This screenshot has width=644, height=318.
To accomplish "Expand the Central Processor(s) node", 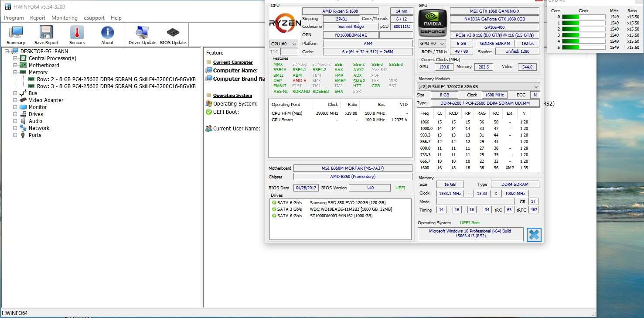I will (x=15, y=58).
